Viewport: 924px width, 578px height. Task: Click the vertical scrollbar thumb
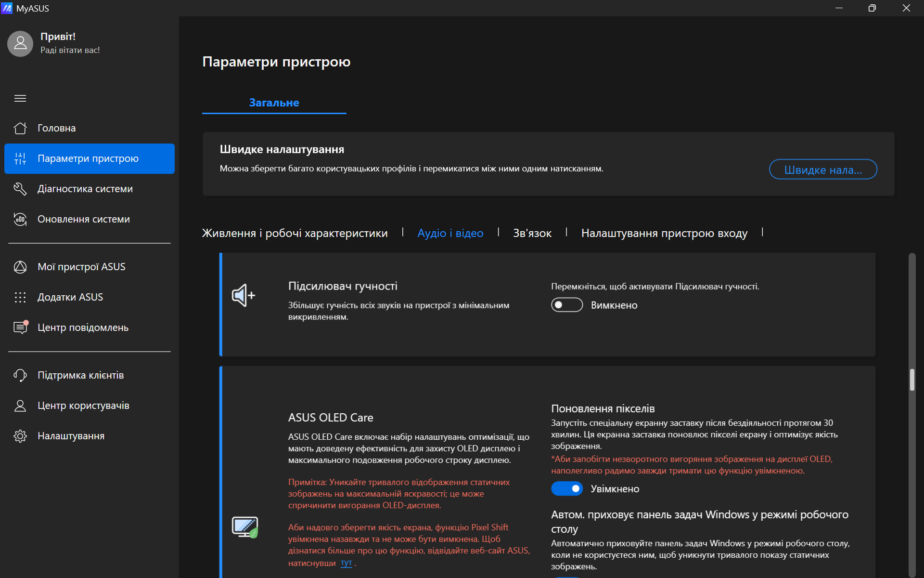click(x=911, y=380)
